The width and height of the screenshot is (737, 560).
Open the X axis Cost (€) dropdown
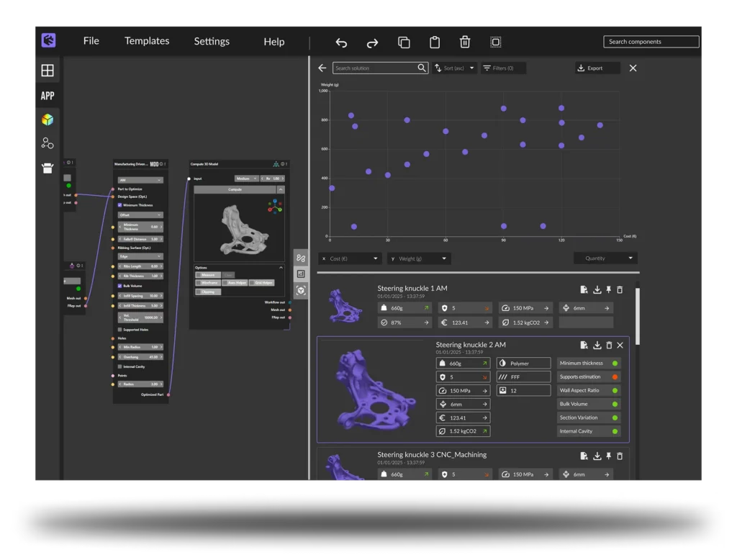pos(351,258)
